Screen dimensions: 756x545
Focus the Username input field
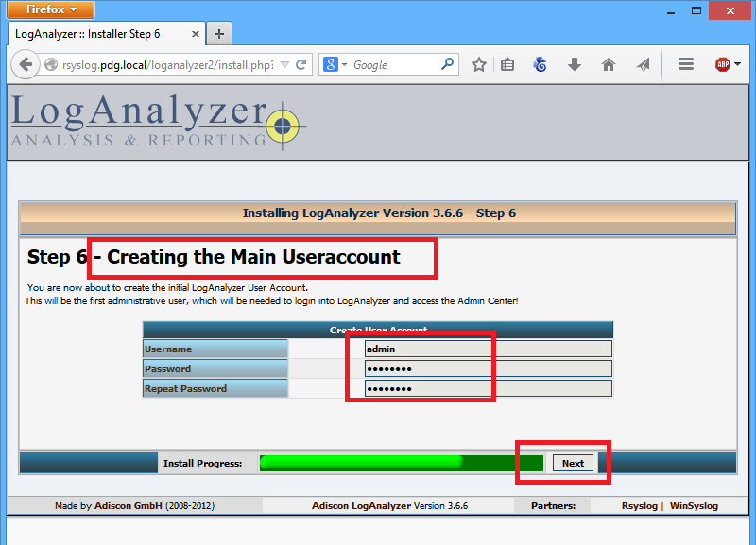click(x=488, y=349)
